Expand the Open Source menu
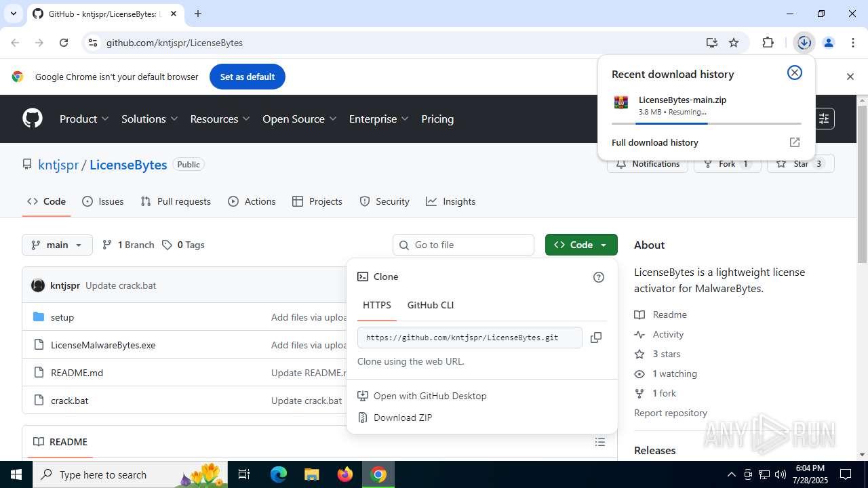Viewport: 868px width, 488px height. click(299, 119)
